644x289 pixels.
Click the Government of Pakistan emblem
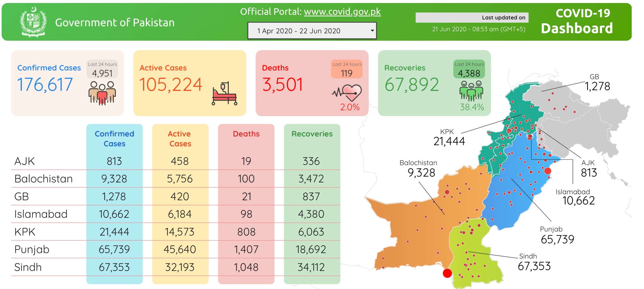coord(33,22)
